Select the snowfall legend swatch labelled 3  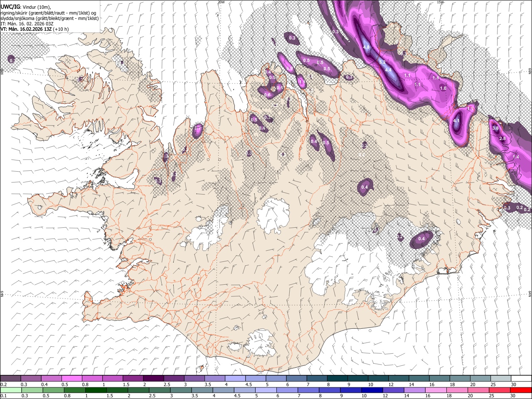pyautogui.click(x=194, y=379)
